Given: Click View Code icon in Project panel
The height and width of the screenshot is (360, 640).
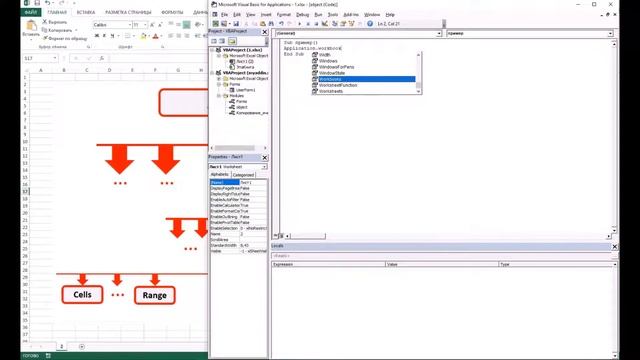Looking at the screenshot, I should point(214,41).
